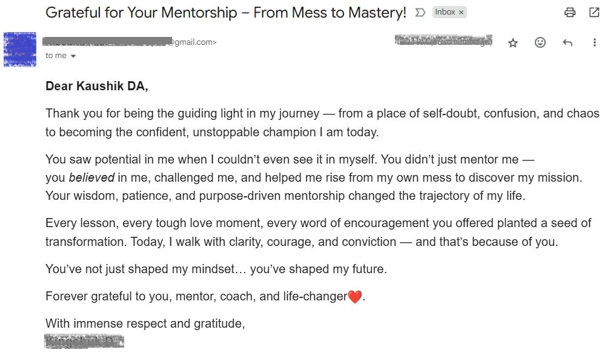Viewport: 602px width, 364px height.
Task: Reply using the reply arrow icon
Action: tap(567, 42)
